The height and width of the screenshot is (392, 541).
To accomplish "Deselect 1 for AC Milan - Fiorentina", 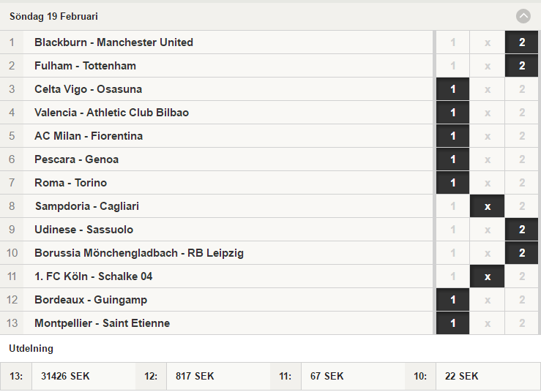I will [x=452, y=136].
